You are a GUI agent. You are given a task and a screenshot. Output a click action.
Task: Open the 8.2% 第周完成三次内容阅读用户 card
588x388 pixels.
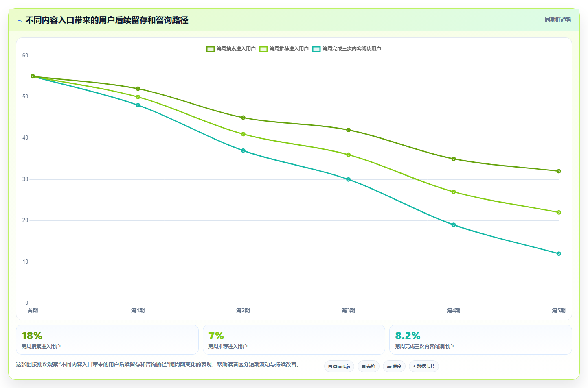point(480,340)
